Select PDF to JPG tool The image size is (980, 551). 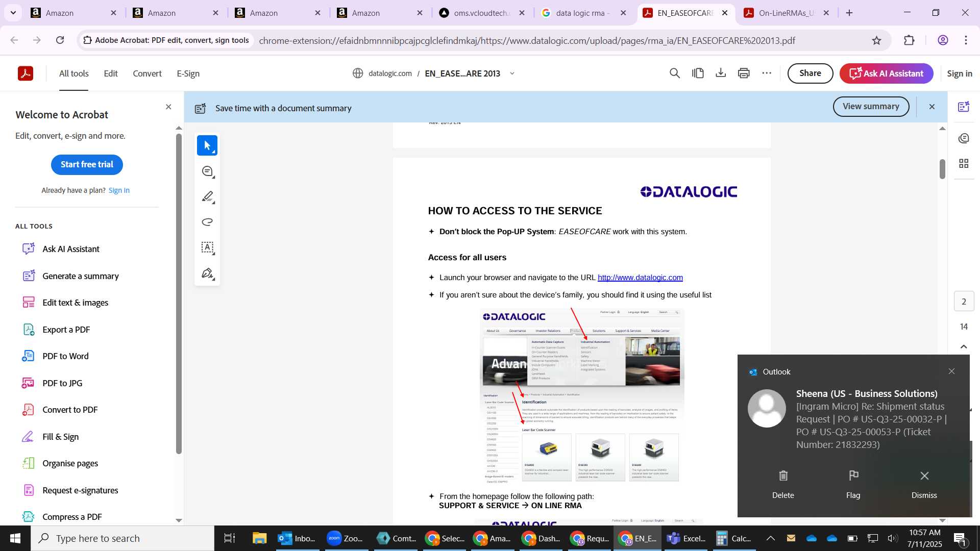pos(62,383)
